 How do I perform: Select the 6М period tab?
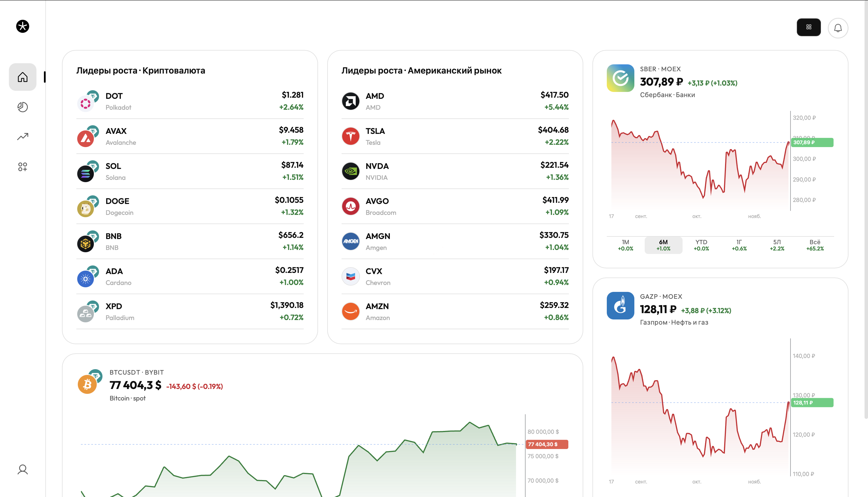[663, 245]
